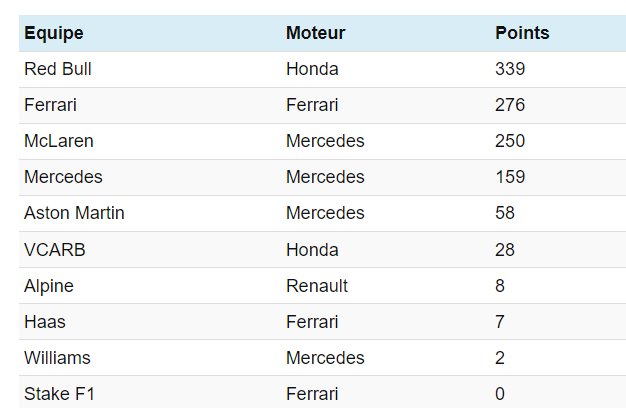Click the McLaren team name
Image resolution: width=626 pixels, height=408 pixels.
click(x=59, y=141)
